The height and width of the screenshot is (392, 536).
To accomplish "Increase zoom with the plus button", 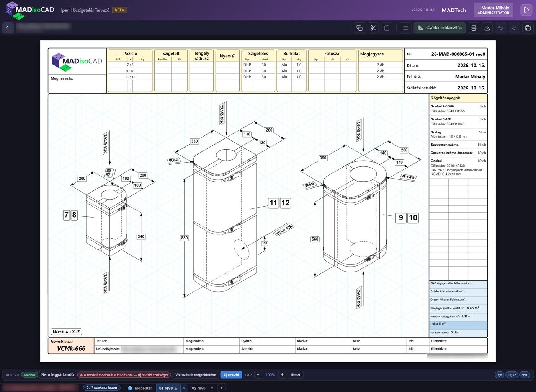I will coord(282,375).
